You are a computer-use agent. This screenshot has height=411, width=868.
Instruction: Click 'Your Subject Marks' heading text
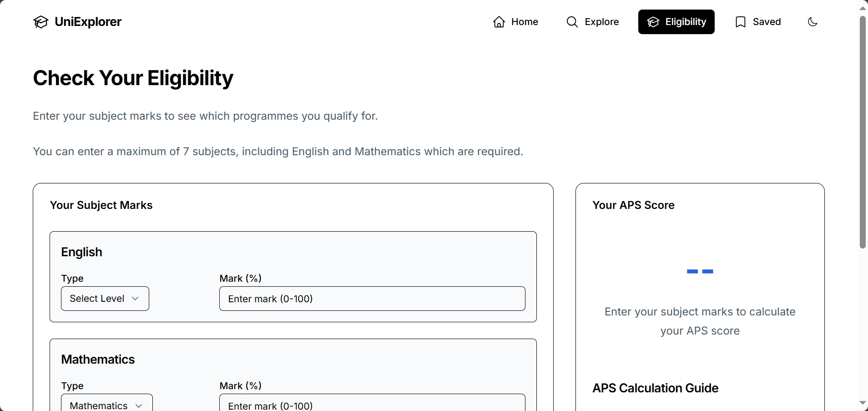(101, 205)
